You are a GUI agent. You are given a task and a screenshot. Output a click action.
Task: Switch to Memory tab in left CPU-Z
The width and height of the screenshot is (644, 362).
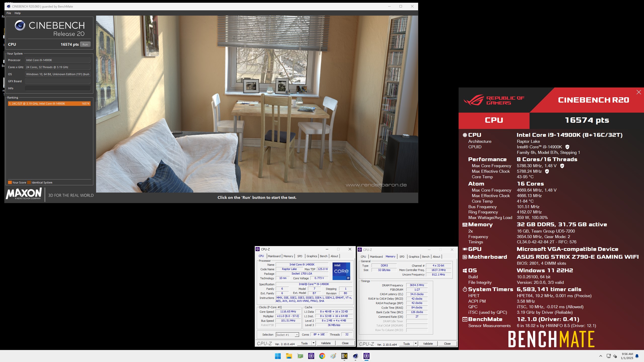pyautogui.click(x=288, y=256)
